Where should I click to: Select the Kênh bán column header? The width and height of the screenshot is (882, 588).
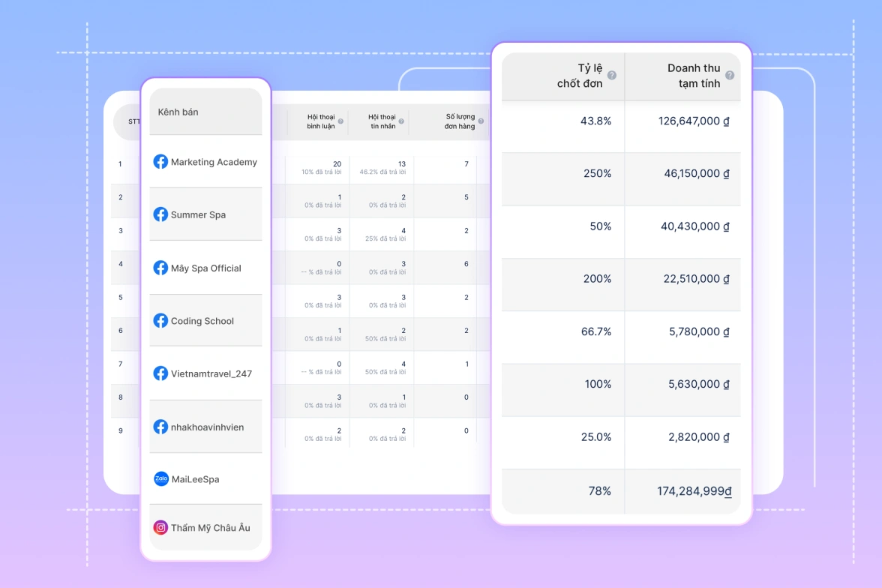[x=178, y=112]
